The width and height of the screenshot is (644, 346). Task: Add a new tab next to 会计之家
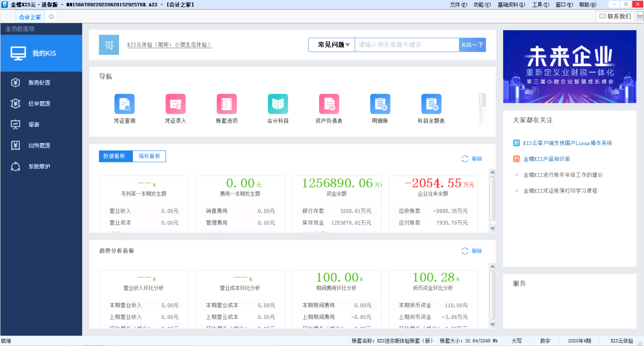click(51, 17)
